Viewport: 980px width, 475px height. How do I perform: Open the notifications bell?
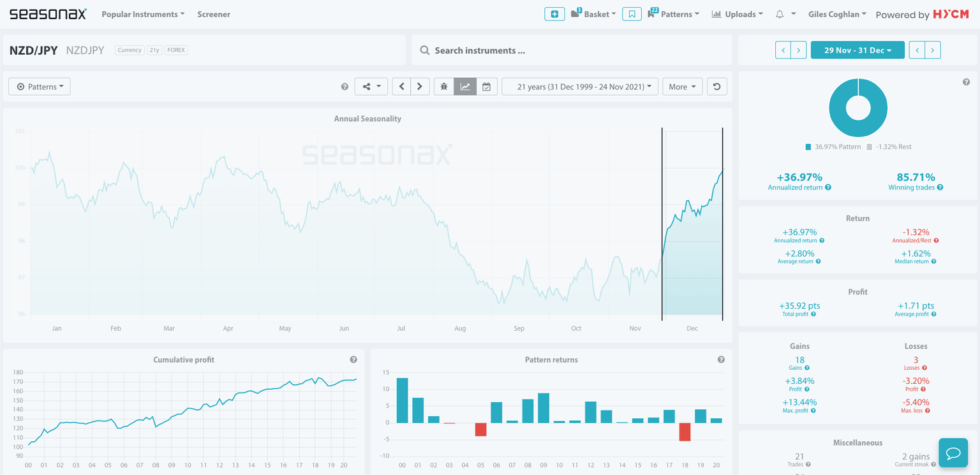point(780,14)
